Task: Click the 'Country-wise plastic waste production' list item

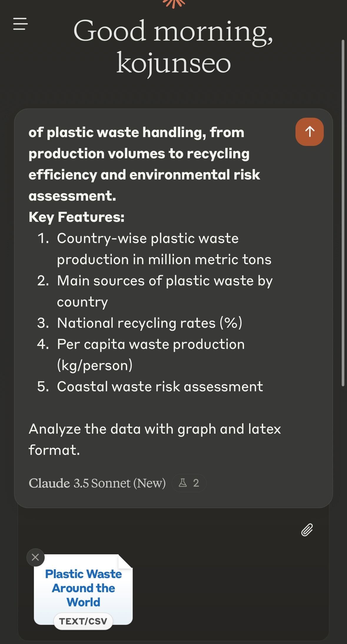Action: (164, 249)
